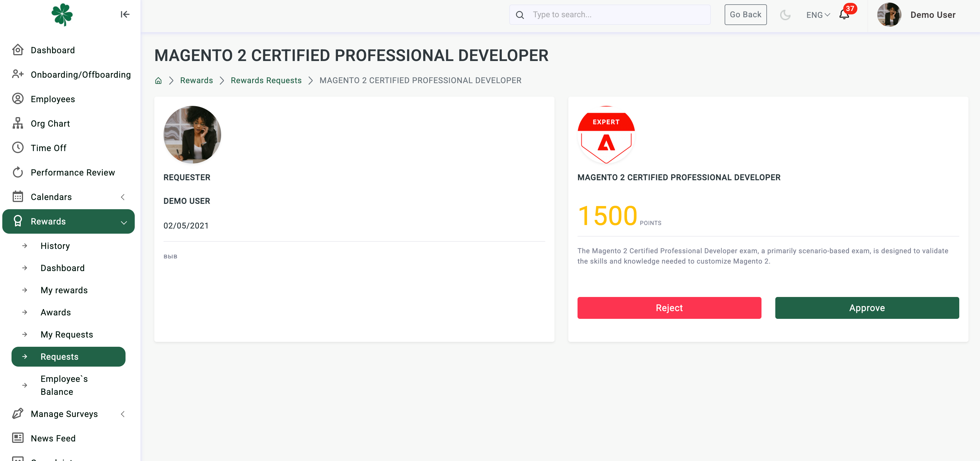Click the Time Off clock icon
The height and width of the screenshot is (461, 980).
click(18, 148)
